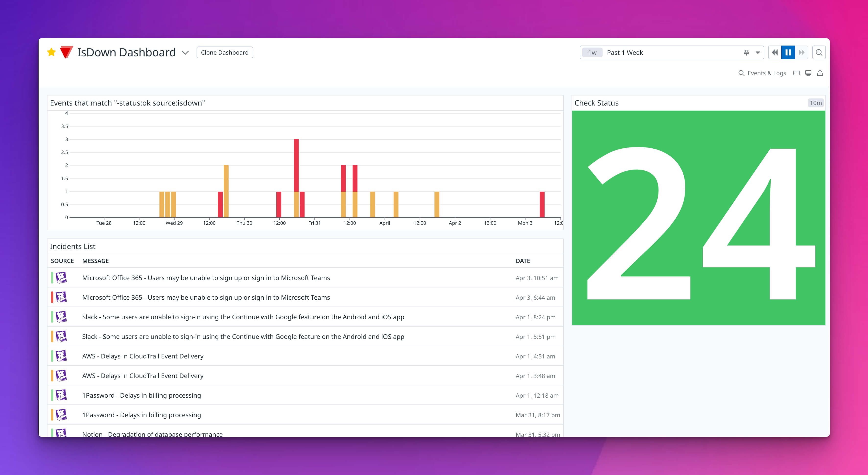Click the skip backward navigation icon
The width and height of the screenshot is (868, 475).
[x=774, y=53]
